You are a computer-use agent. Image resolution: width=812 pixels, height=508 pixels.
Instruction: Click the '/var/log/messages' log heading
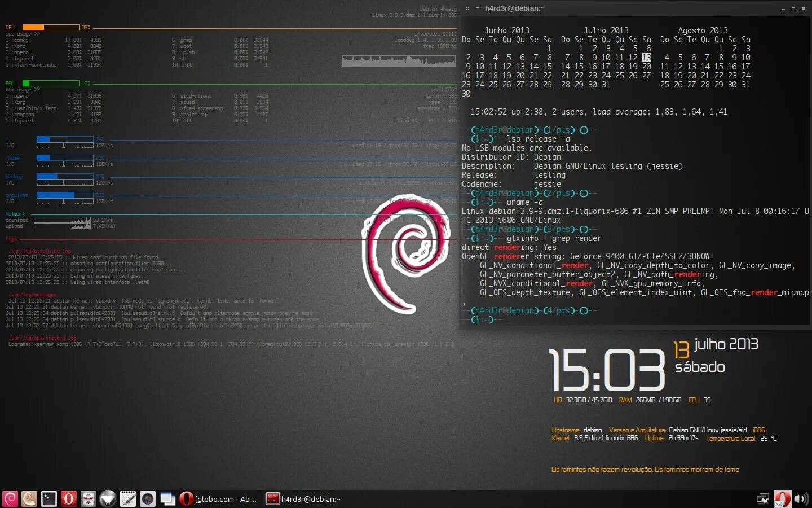click(x=33, y=295)
